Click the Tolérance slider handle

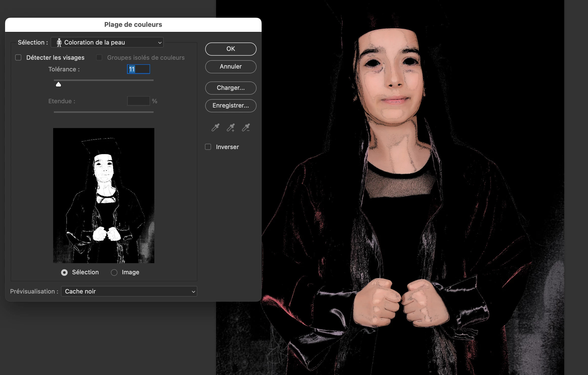coord(58,84)
